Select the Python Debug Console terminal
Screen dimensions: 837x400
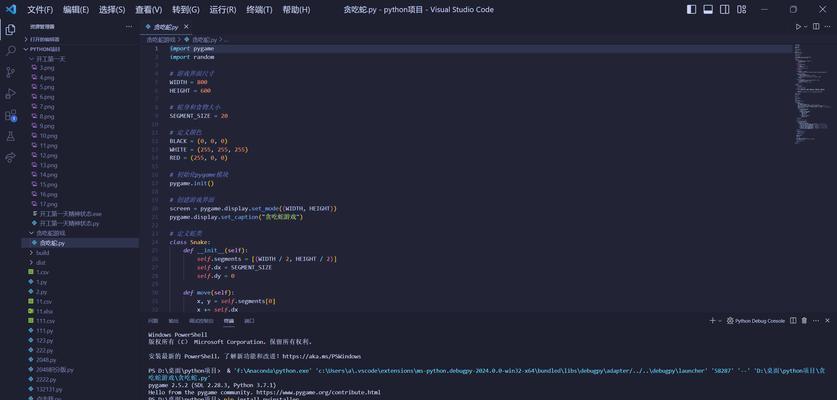756,321
